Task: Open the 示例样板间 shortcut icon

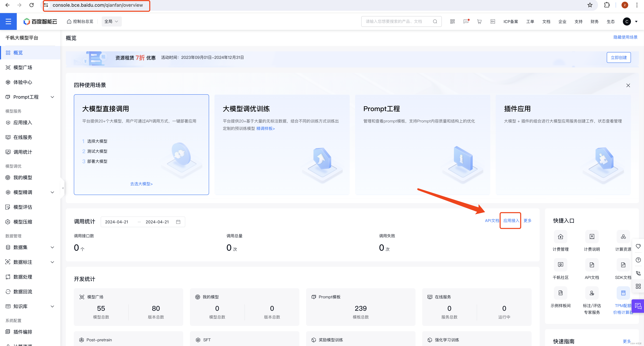Action: coord(560,293)
